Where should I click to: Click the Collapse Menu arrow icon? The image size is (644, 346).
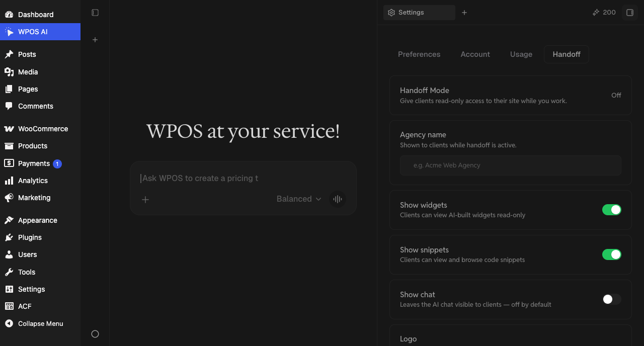9,324
